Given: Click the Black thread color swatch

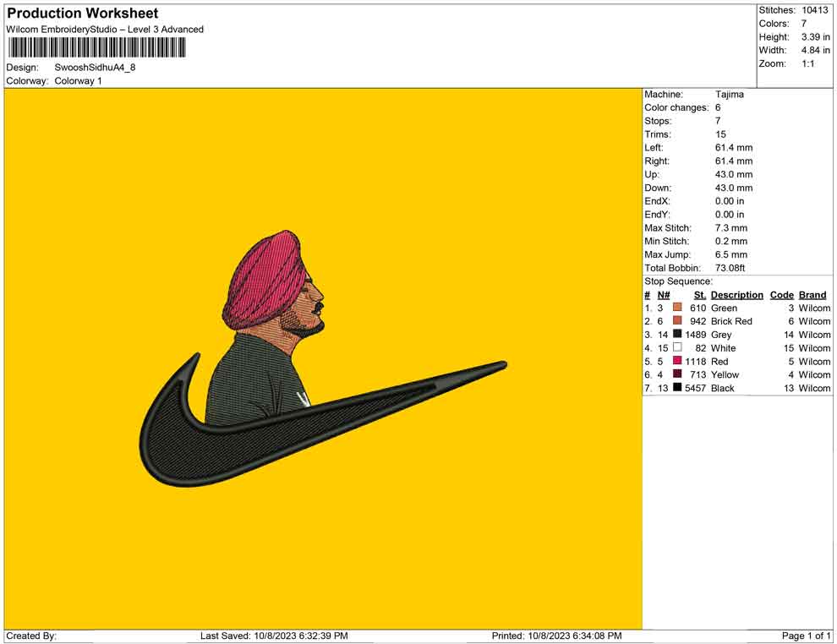Looking at the screenshot, I should [x=677, y=387].
